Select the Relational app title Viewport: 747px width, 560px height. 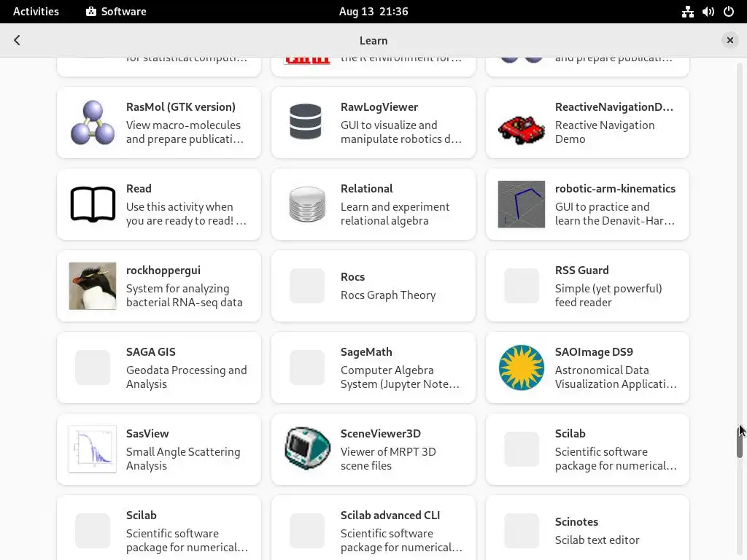367,189
